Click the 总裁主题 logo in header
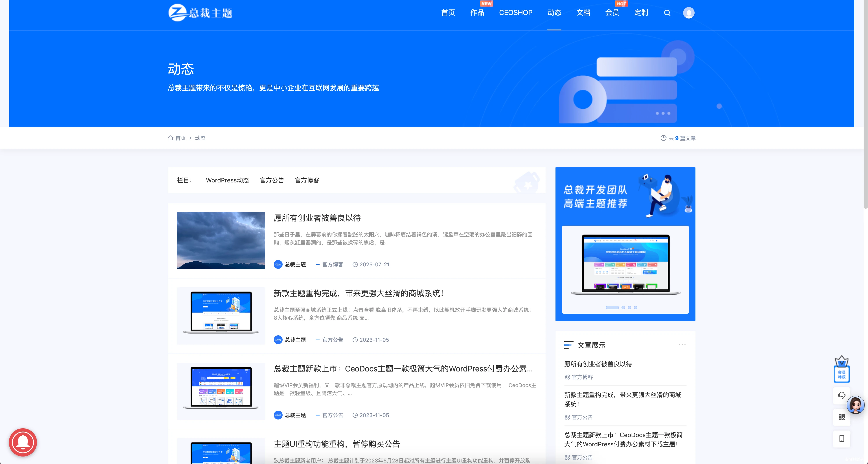 click(200, 13)
